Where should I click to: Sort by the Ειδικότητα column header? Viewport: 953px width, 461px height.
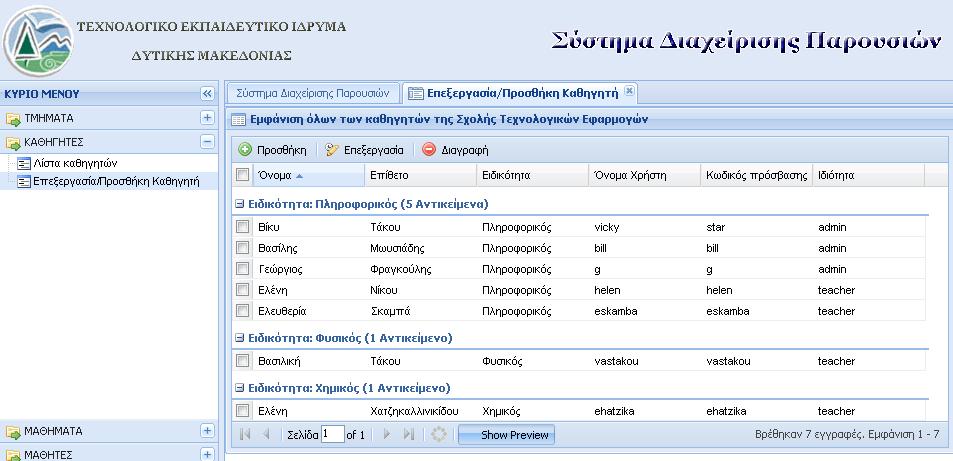[x=532, y=176]
